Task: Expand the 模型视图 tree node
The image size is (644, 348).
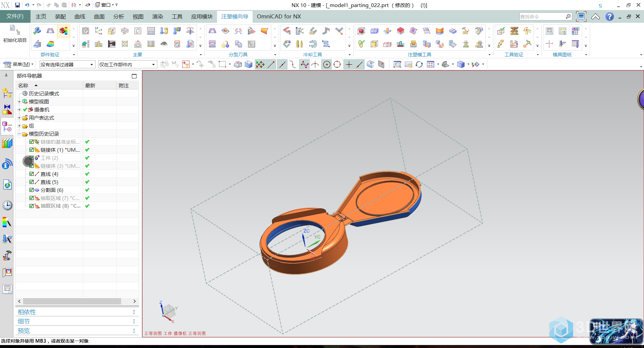Action: (x=19, y=101)
